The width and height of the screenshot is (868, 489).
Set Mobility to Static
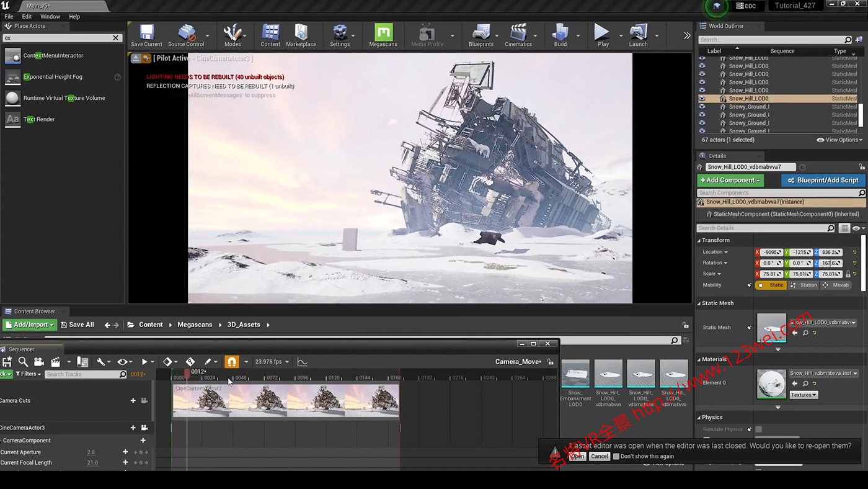point(771,285)
